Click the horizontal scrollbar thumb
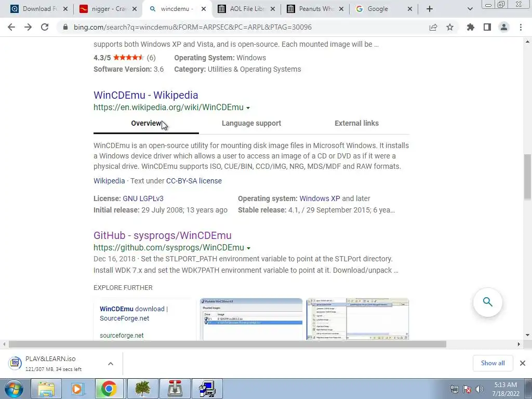Screen dimensions: 532x399 tap(228, 344)
